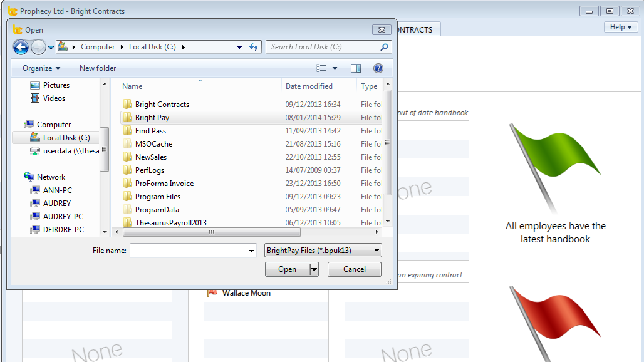Click the computer icon in the address bar
This screenshot has width=644, height=362.
[63, 47]
